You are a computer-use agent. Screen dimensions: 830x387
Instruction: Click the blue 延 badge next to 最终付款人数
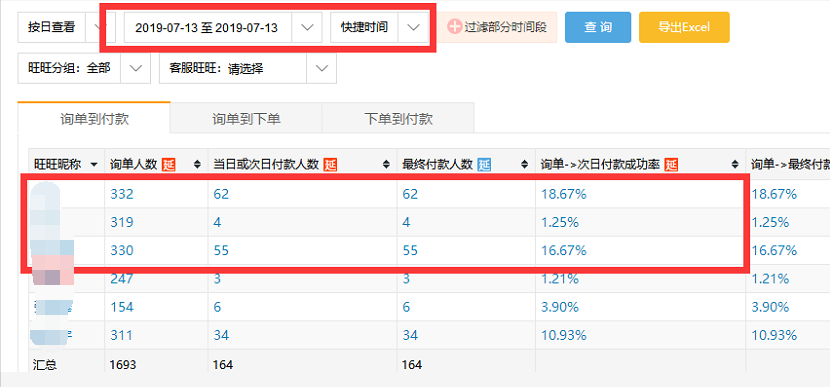point(484,165)
